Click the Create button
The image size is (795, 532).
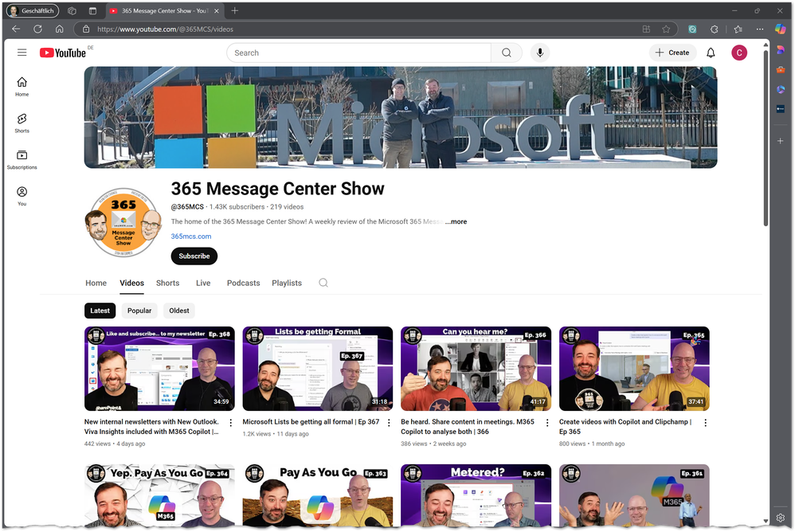(672, 53)
